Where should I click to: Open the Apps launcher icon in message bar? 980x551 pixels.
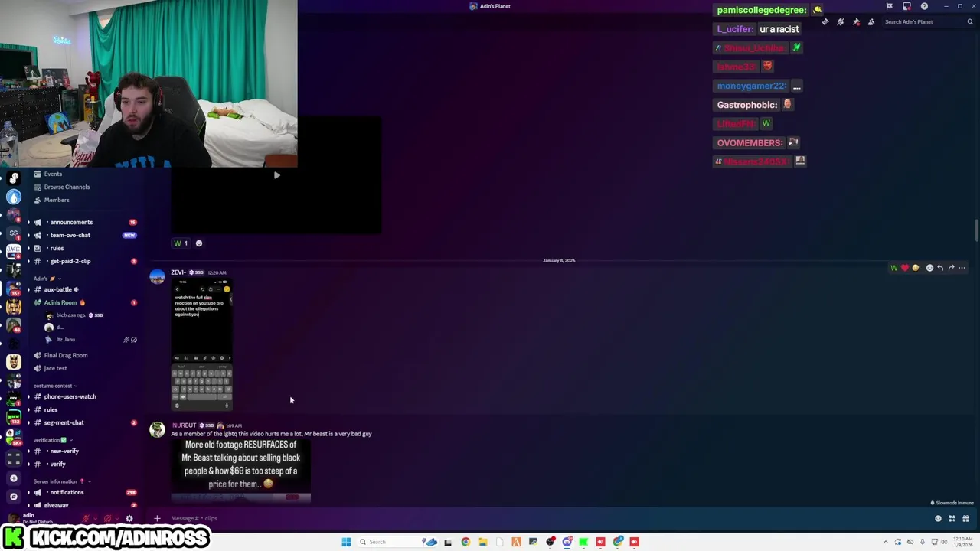[x=952, y=518]
